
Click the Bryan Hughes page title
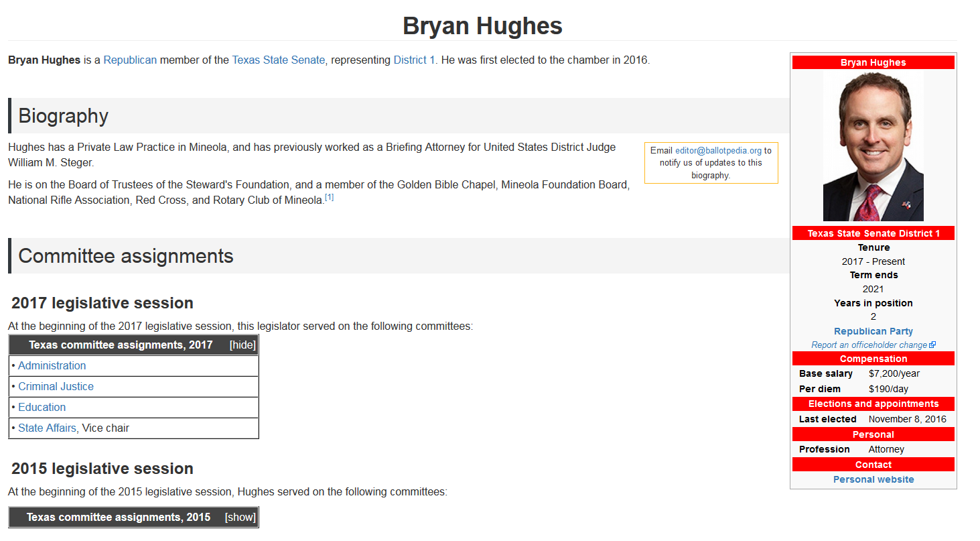point(482,26)
